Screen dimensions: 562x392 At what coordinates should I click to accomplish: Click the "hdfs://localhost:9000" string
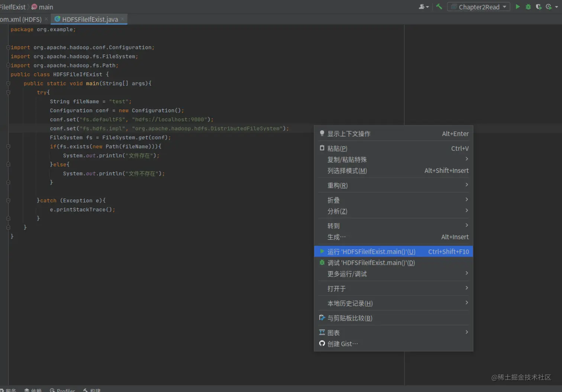click(169, 119)
